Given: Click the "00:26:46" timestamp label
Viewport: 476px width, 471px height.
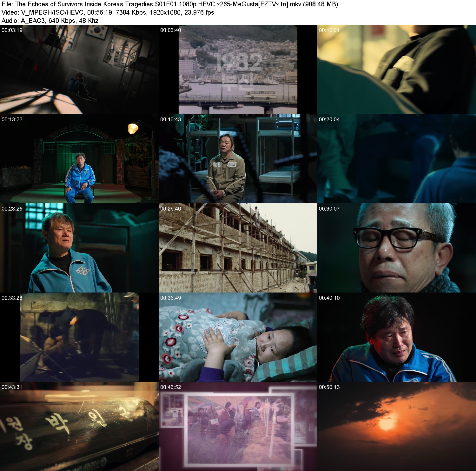Looking at the screenshot, I should pyautogui.click(x=171, y=209).
